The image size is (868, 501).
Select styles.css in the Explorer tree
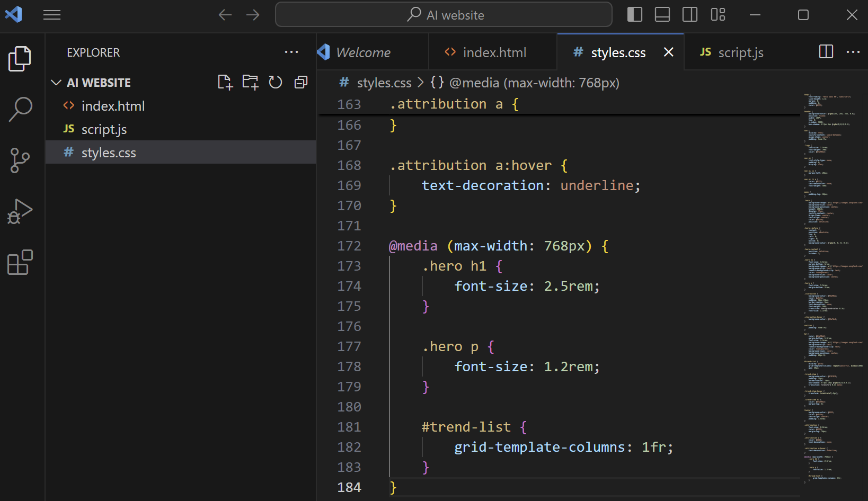181,153
